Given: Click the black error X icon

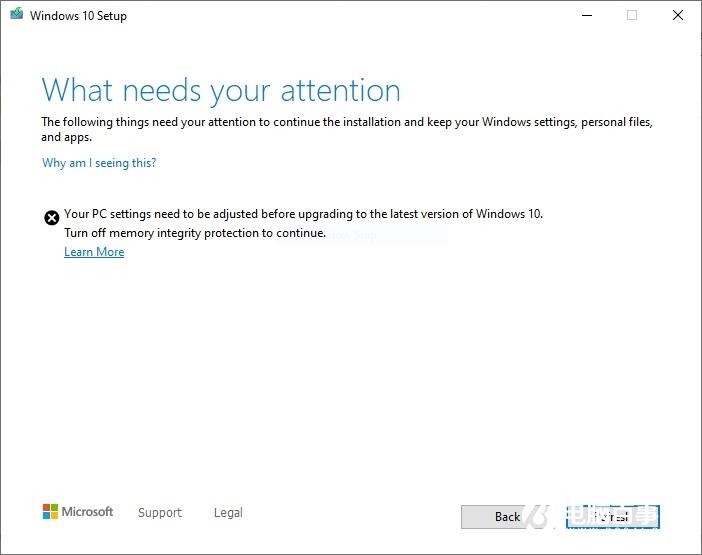Looking at the screenshot, I should pyautogui.click(x=52, y=218).
